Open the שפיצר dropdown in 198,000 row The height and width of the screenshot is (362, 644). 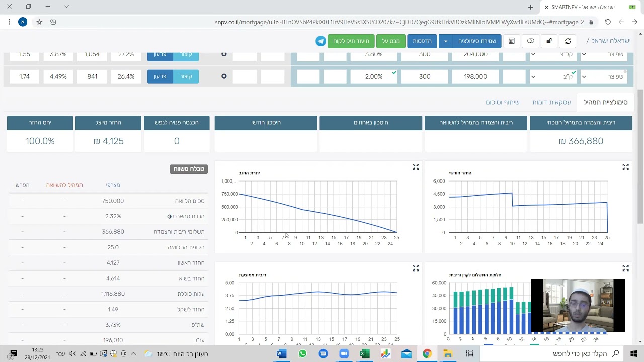point(604,76)
